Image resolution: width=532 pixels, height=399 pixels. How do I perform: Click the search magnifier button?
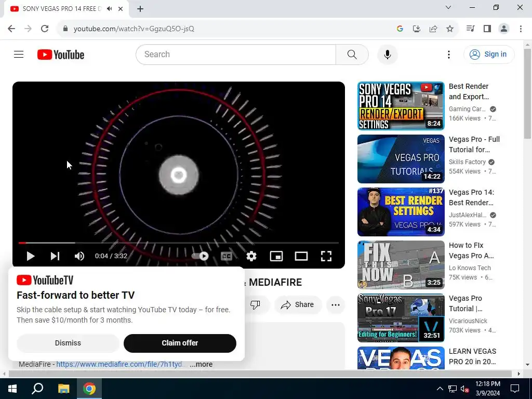(352, 54)
